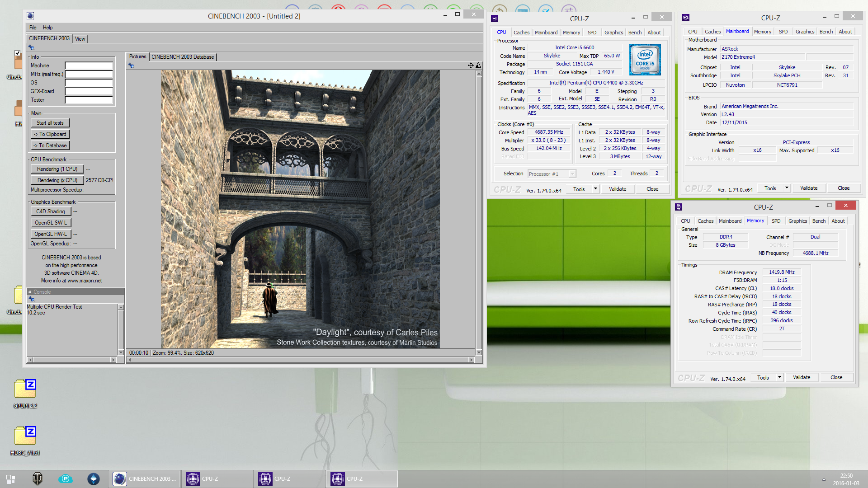The width and height of the screenshot is (868, 488).
Task: Run C4D Shading benchmark
Action: pyautogui.click(x=51, y=211)
